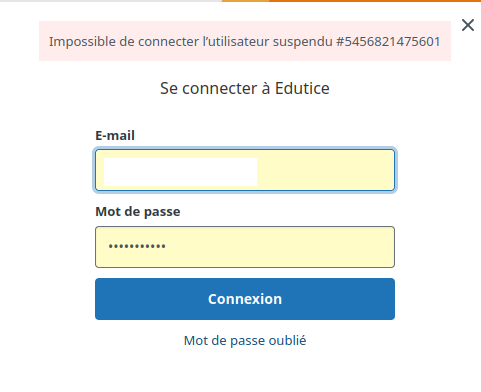The width and height of the screenshot is (481, 392).
Task: Click the Connexion button
Action: click(245, 299)
